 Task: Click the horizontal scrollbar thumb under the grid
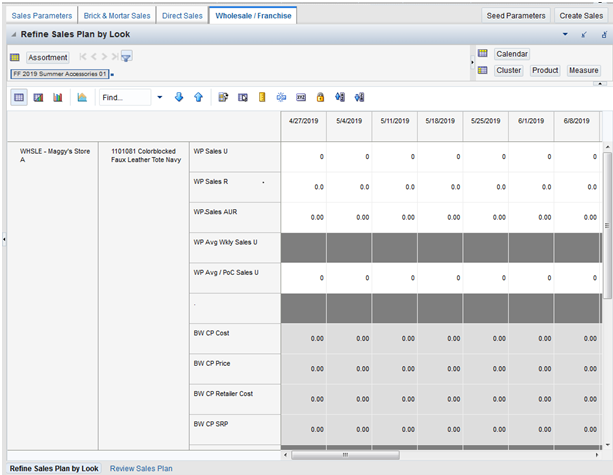(x=345, y=455)
